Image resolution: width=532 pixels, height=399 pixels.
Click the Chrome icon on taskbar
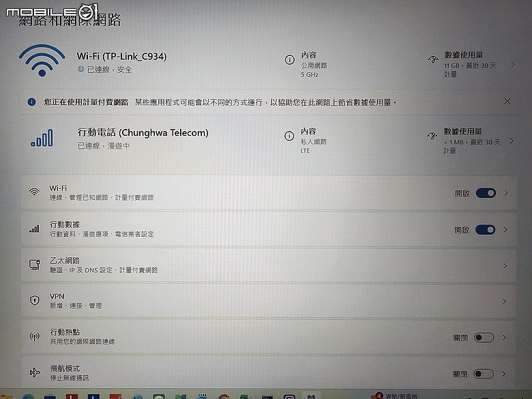pyautogui.click(x=224, y=396)
